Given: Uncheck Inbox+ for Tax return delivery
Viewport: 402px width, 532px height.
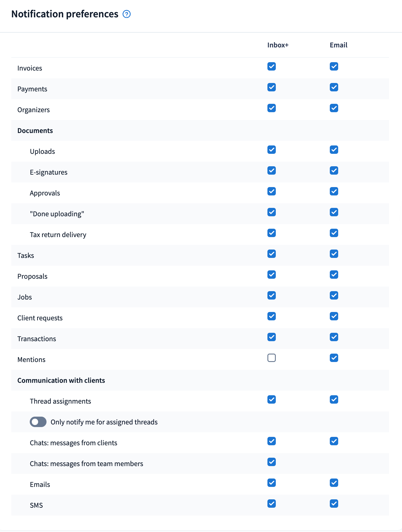Looking at the screenshot, I should 271,233.
